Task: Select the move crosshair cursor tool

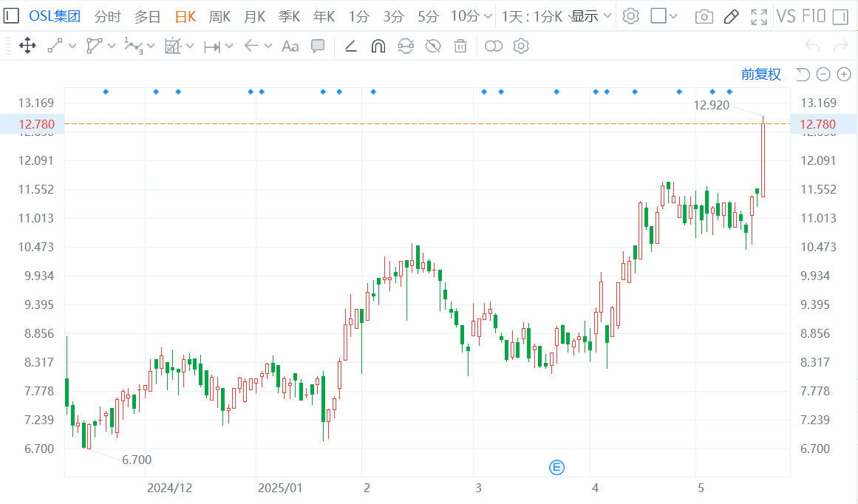Action: [x=27, y=46]
